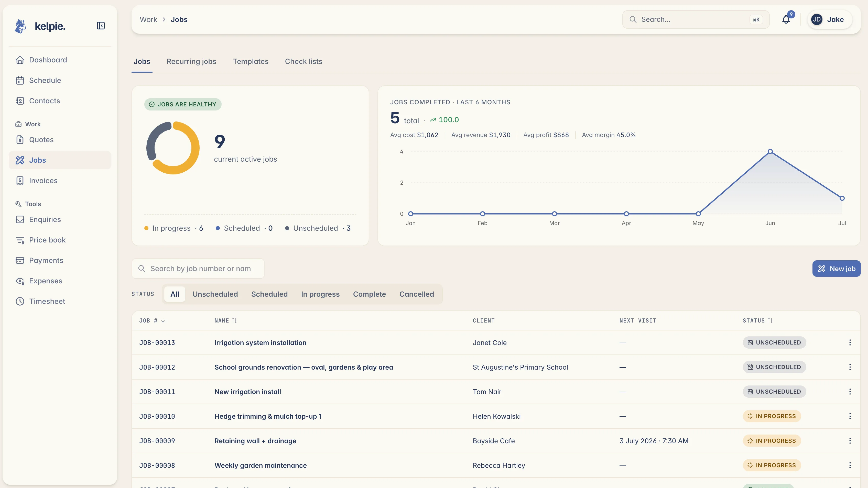Go to Schedule page
Image resolution: width=868 pixels, height=488 pixels.
(x=60, y=81)
